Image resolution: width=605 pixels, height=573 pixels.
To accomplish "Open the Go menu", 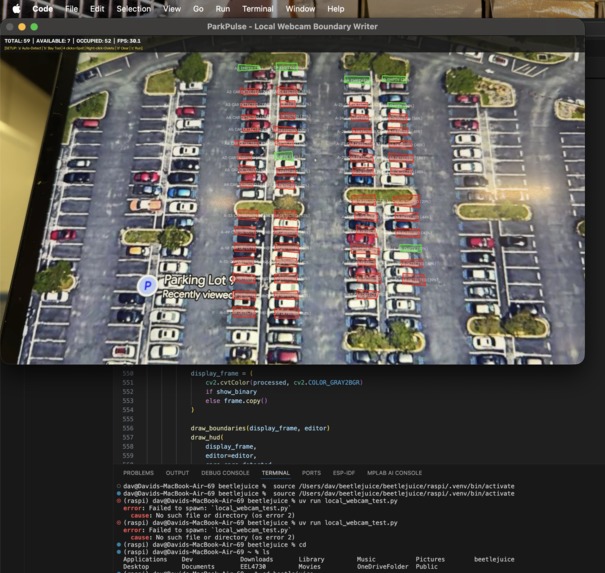I will tap(198, 8).
